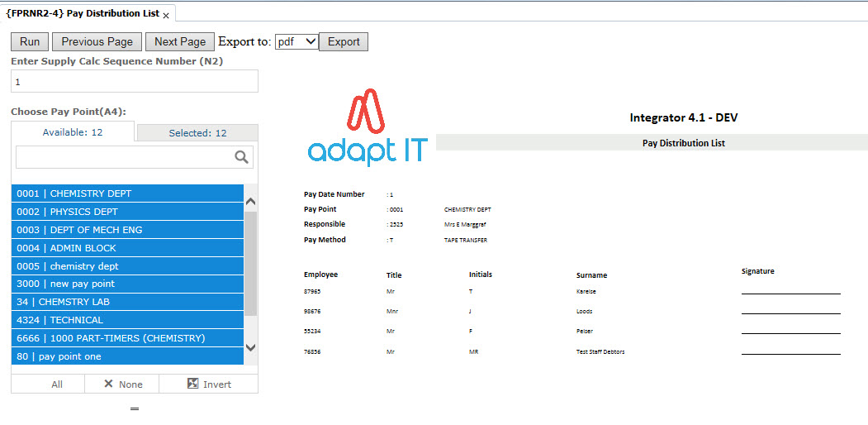Image resolution: width=868 pixels, height=425 pixels.
Task: Click the pay point search box
Action: [124, 157]
